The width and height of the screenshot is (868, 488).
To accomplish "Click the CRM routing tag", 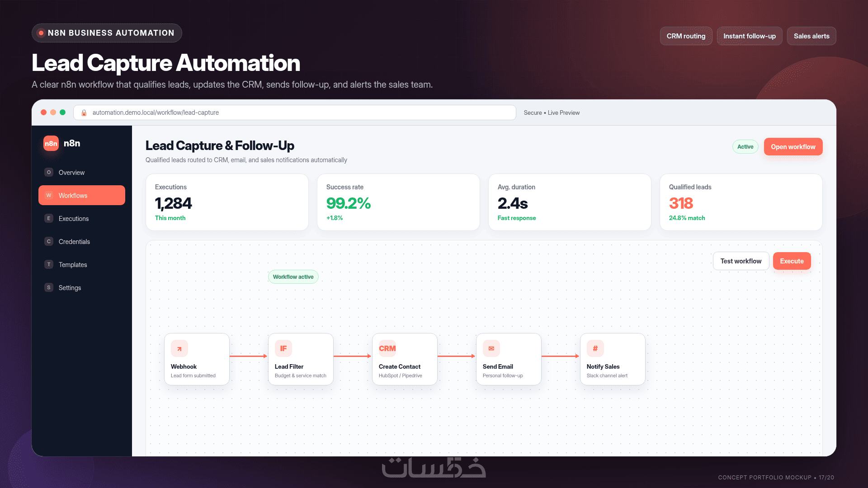I will click(x=686, y=36).
